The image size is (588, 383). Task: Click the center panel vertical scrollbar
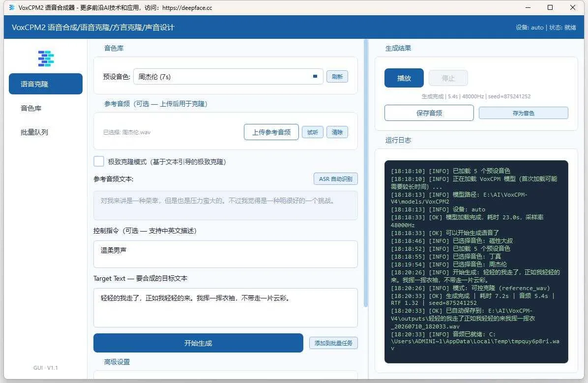[366, 173]
